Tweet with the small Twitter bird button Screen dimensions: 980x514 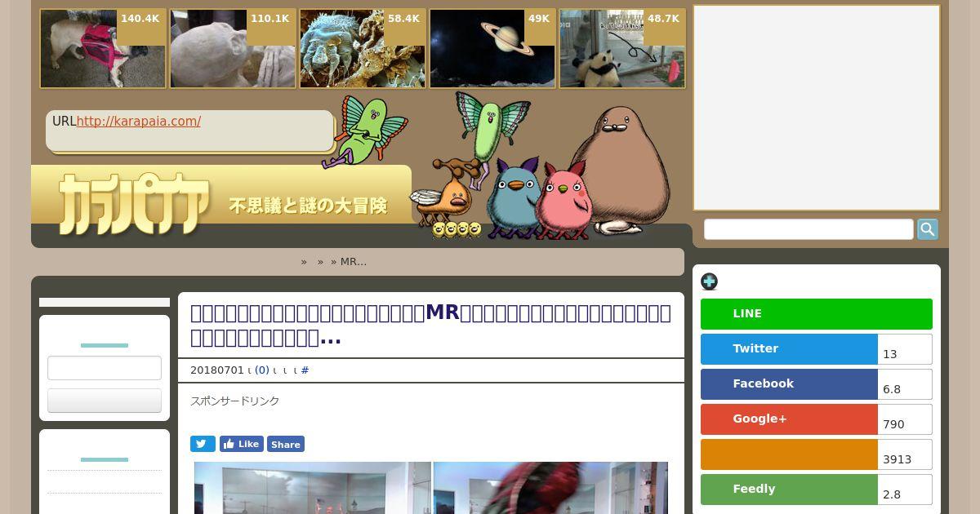coord(203,444)
